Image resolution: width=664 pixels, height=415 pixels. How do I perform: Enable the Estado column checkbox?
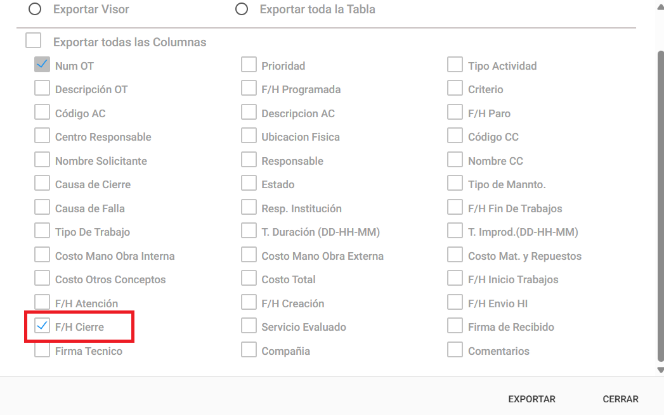(249, 184)
